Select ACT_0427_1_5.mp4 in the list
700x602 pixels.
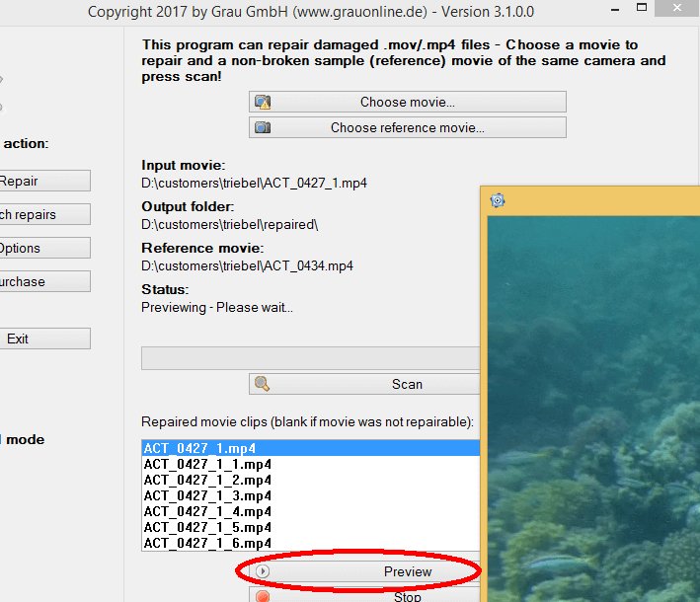coord(311,527)
